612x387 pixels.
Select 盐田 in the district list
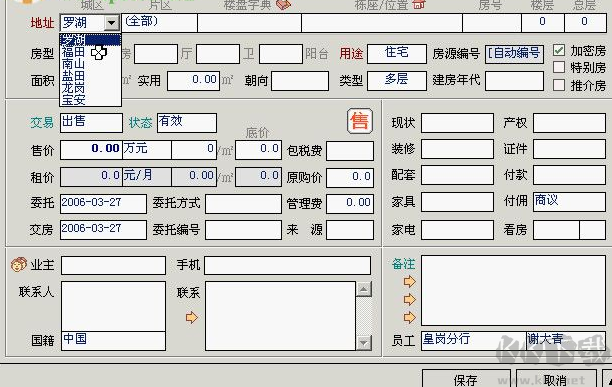[91, 76]
